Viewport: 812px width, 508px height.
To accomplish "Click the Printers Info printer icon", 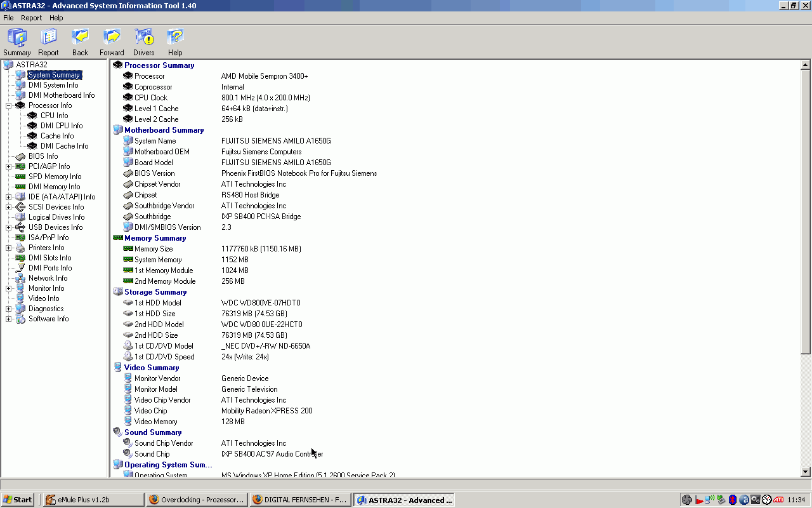I will point(20,248).
